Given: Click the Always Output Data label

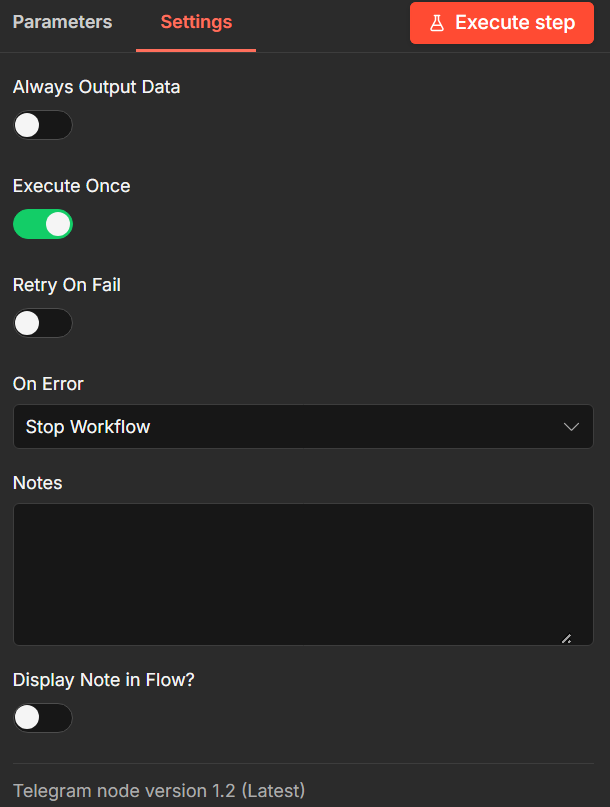Looking at the screenshot, I should (96, 87).
